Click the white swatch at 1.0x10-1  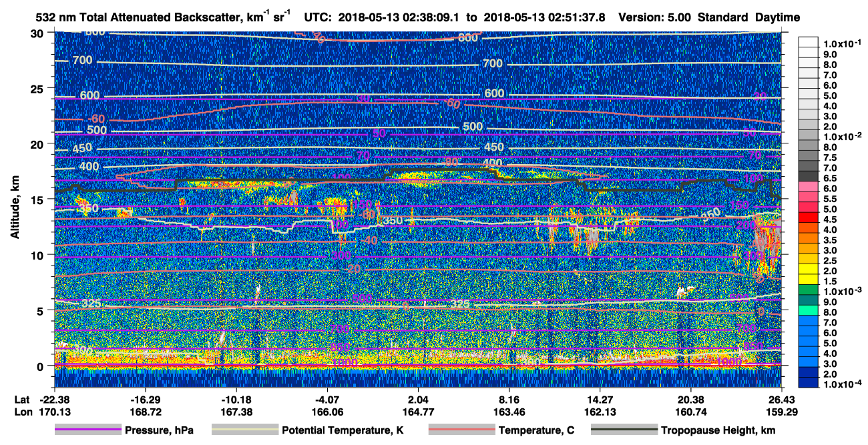coord(809,41)
